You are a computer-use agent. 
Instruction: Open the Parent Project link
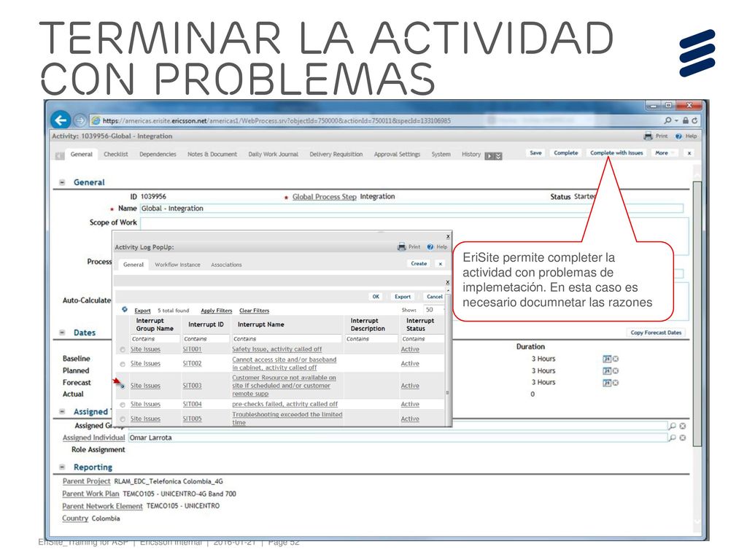coord(86,481)
